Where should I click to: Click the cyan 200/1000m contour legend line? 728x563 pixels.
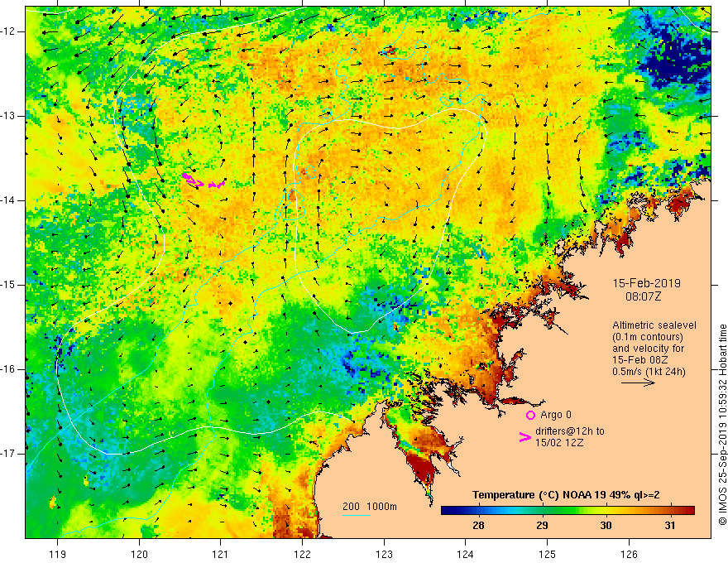coord(356,515)
